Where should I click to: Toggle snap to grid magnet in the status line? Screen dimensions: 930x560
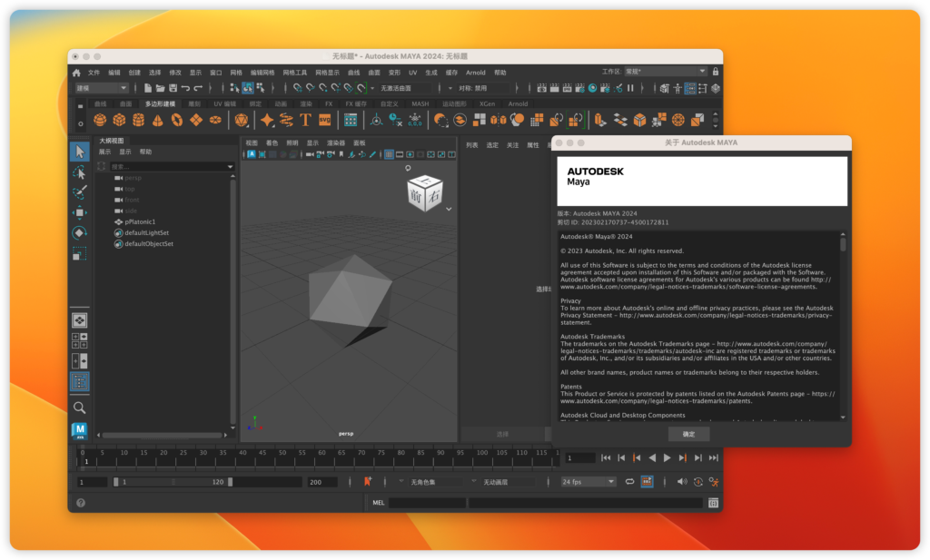(298, 88)
